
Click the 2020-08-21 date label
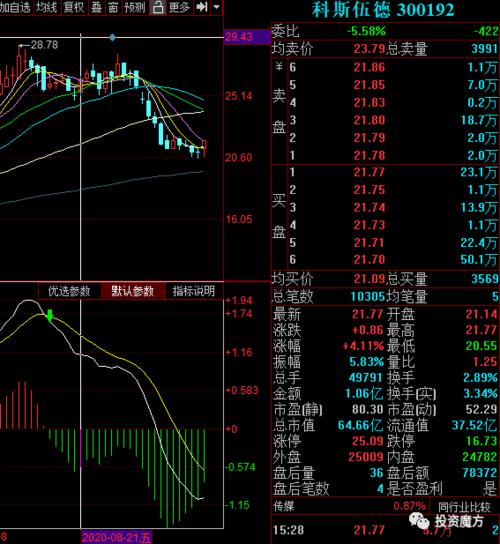[x=116, y=538]
